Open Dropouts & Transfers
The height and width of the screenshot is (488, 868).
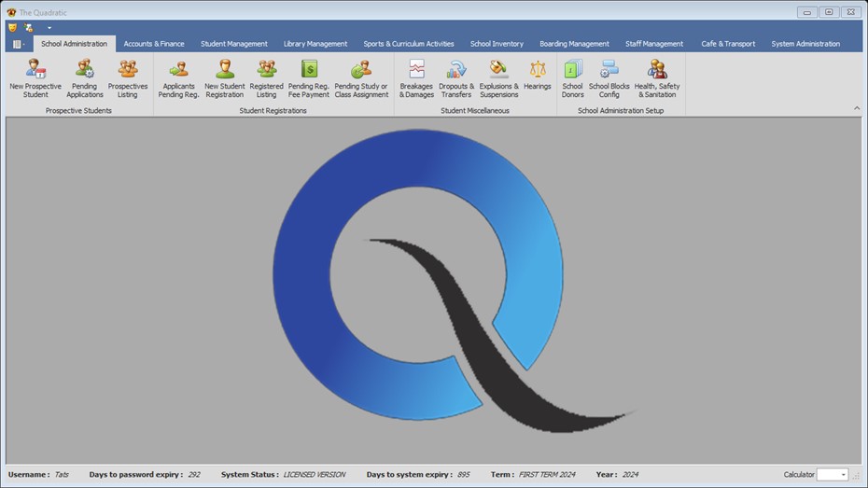coord(456,78)
